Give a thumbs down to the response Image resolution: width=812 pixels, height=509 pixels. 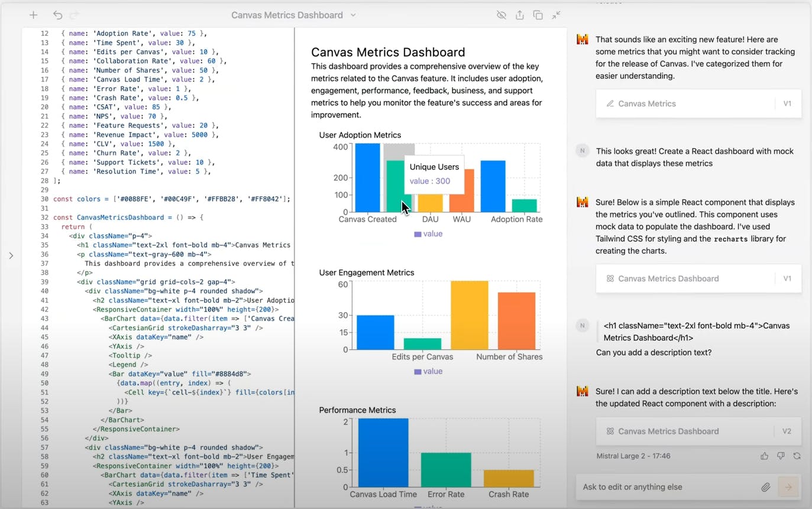781,456
